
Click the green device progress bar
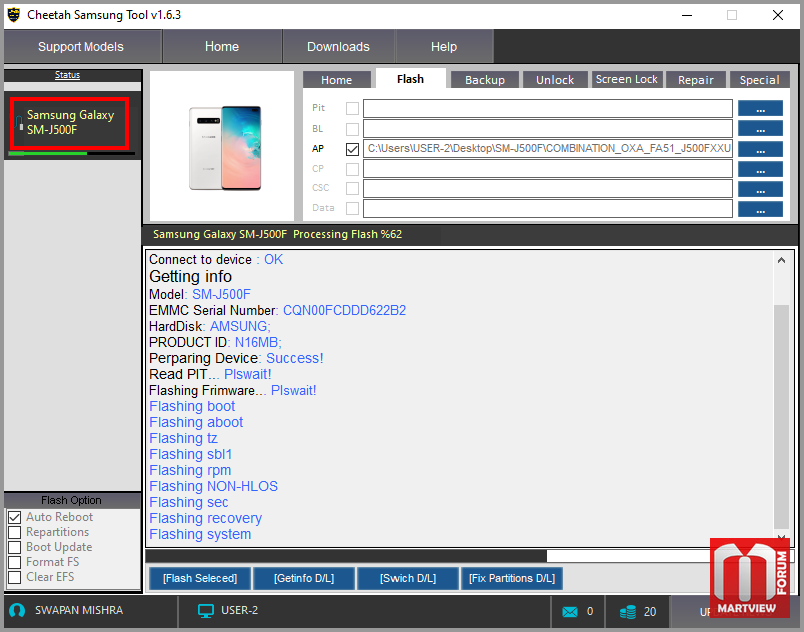(72, 153)
